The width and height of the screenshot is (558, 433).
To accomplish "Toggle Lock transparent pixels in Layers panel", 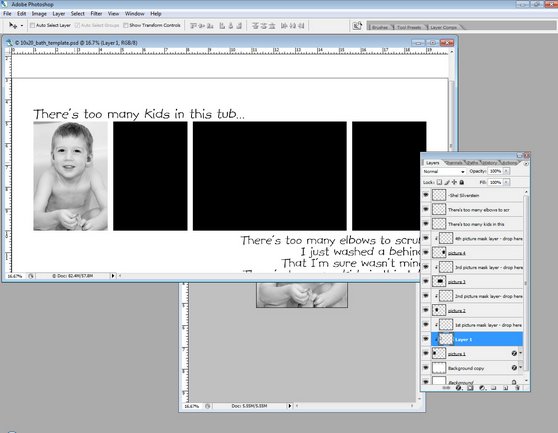I will [439, 182].
